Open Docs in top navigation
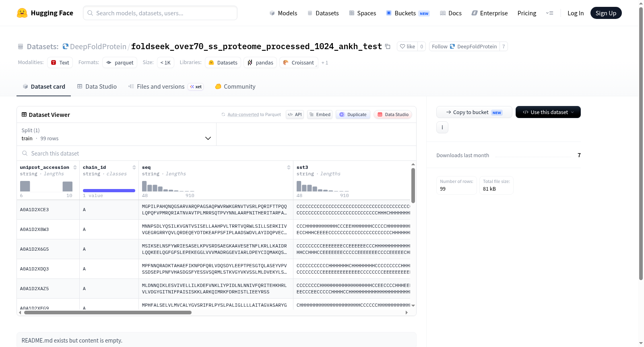644x347 pixels. (x=451, y=13)
